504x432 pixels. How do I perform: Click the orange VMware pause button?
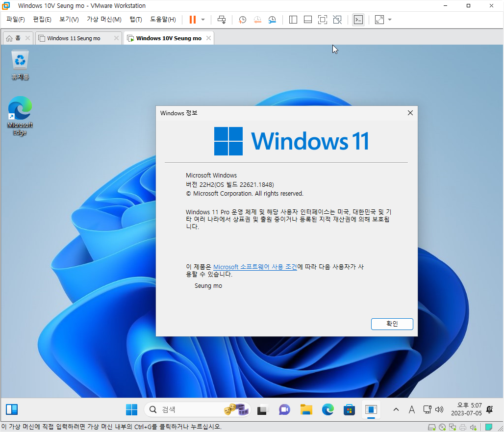coord(193,20)
